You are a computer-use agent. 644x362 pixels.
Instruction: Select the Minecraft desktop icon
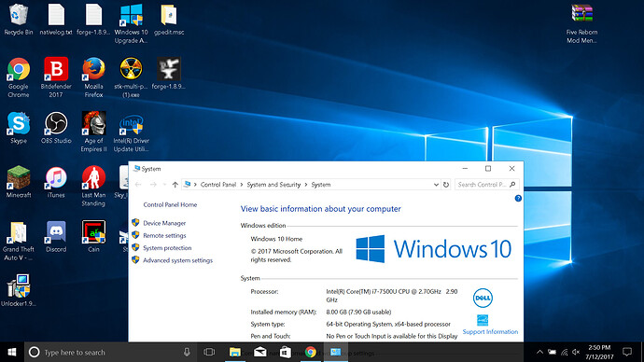point(19,182)
